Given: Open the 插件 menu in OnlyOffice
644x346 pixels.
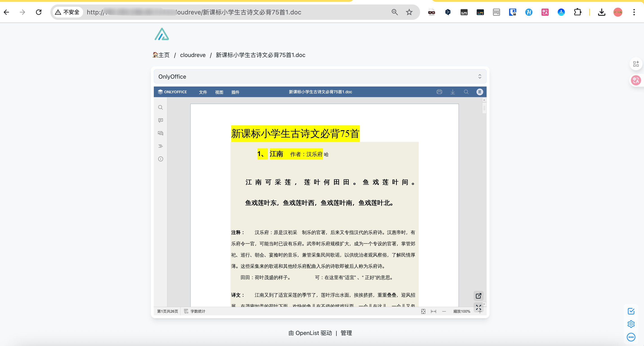Looking at the screenshot, I should pyautogui.click(x=235, y=92).
